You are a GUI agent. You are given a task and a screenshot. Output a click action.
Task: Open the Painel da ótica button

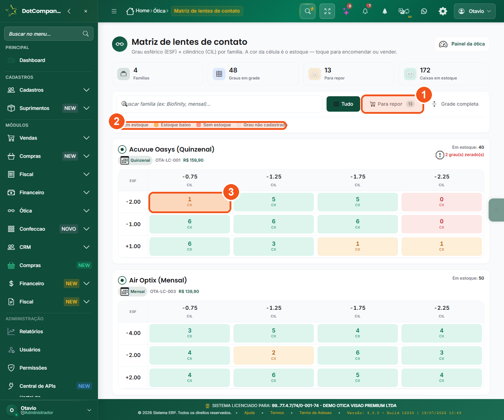(x=462, y=44)
